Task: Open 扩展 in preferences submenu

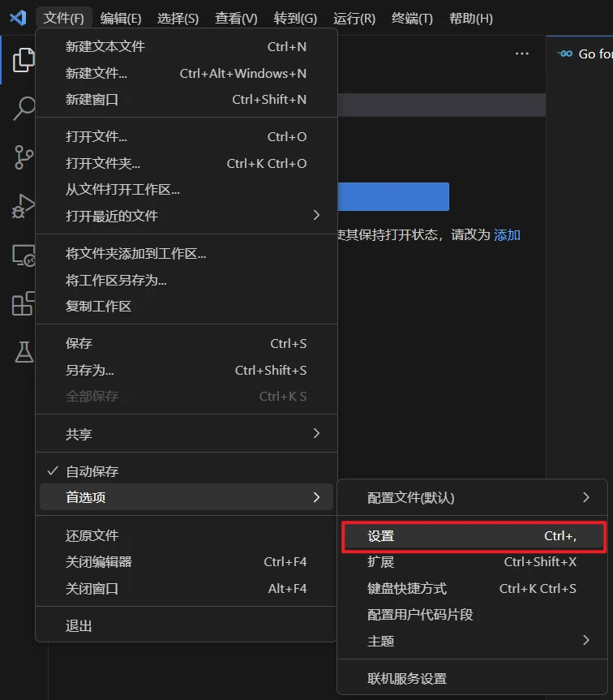Action: pos(473,561)
